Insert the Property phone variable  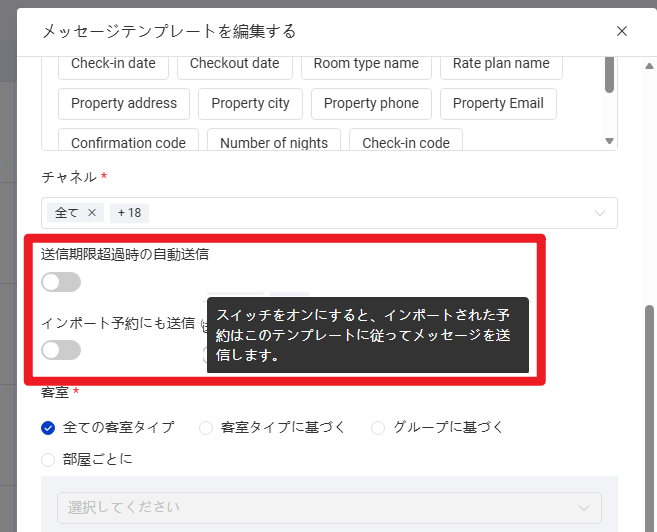click(371, 103)
